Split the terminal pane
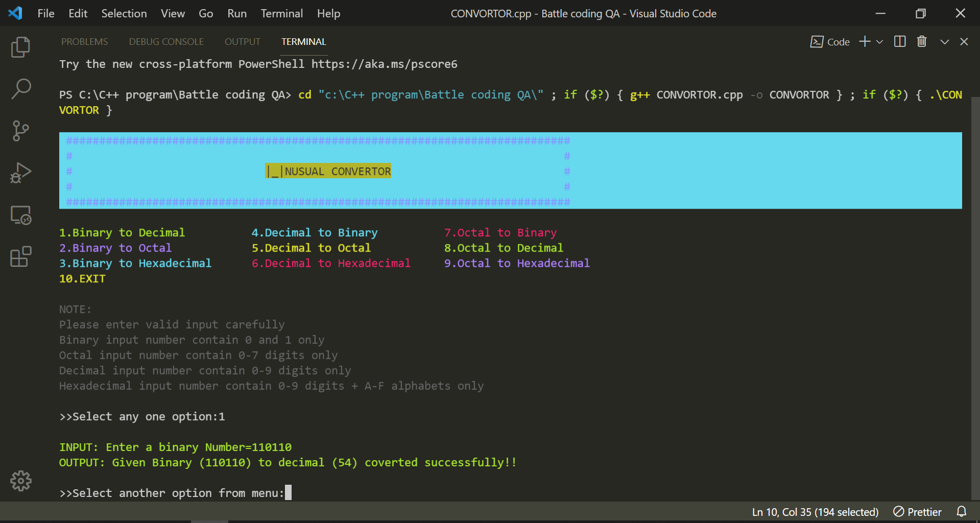Screen dimensions: 980x523 coord(899,41)
